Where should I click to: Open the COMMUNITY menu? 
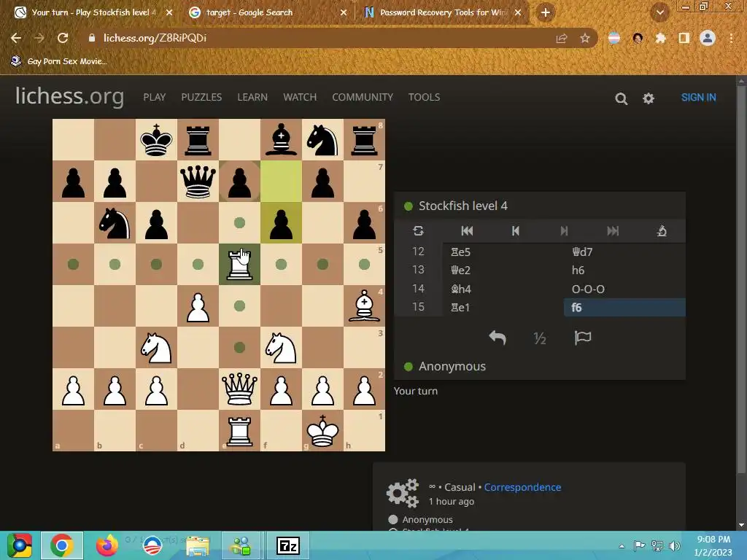pos(363,97)
